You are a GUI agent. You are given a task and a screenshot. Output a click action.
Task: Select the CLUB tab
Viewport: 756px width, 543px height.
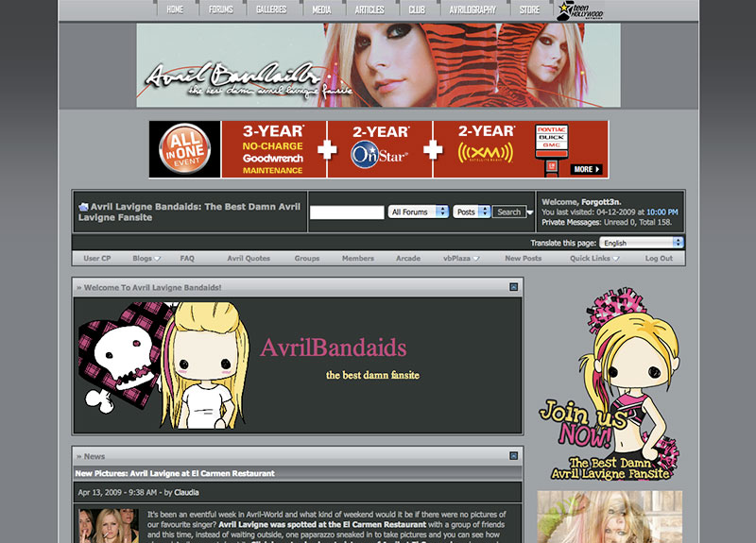[417, 9]
